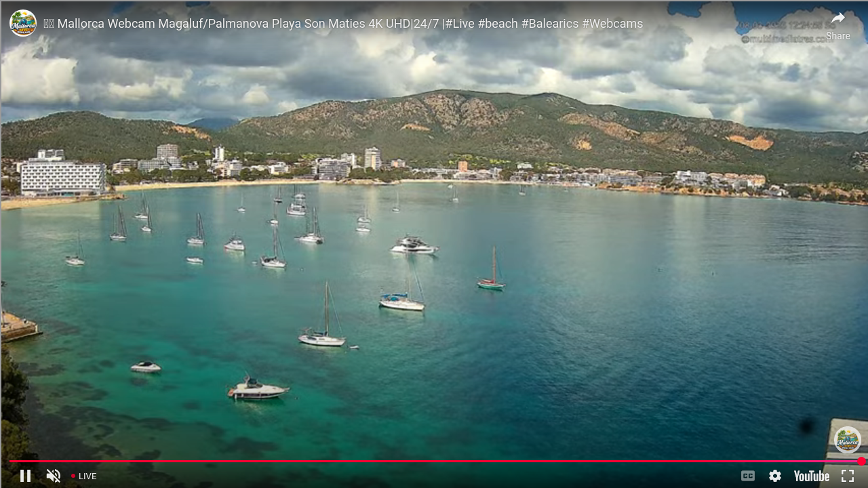Jump to the LIVE playback position
This screenshot has height=488, width=868.
tap(84, 476)
